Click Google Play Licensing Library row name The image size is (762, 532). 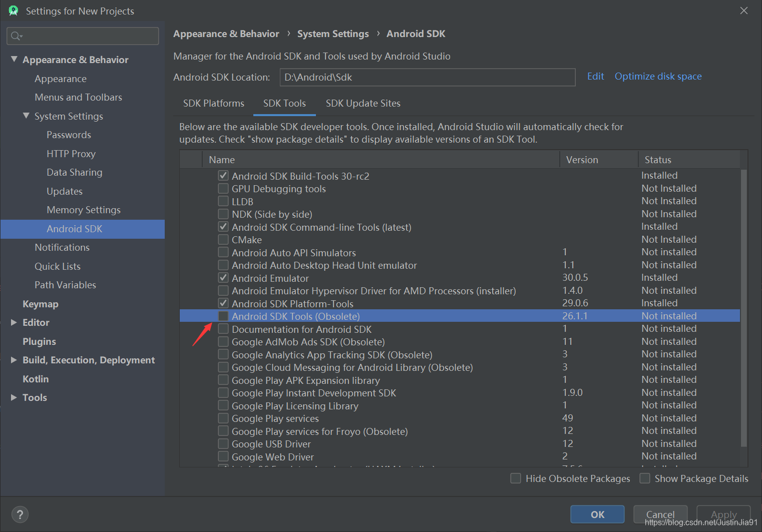point(295,406)
